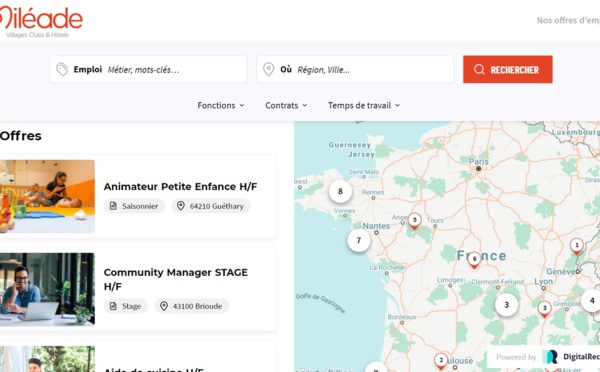Click the Powered by DigitalRecruiters link
The image size is (600, 372).
[x=543, y=357]
